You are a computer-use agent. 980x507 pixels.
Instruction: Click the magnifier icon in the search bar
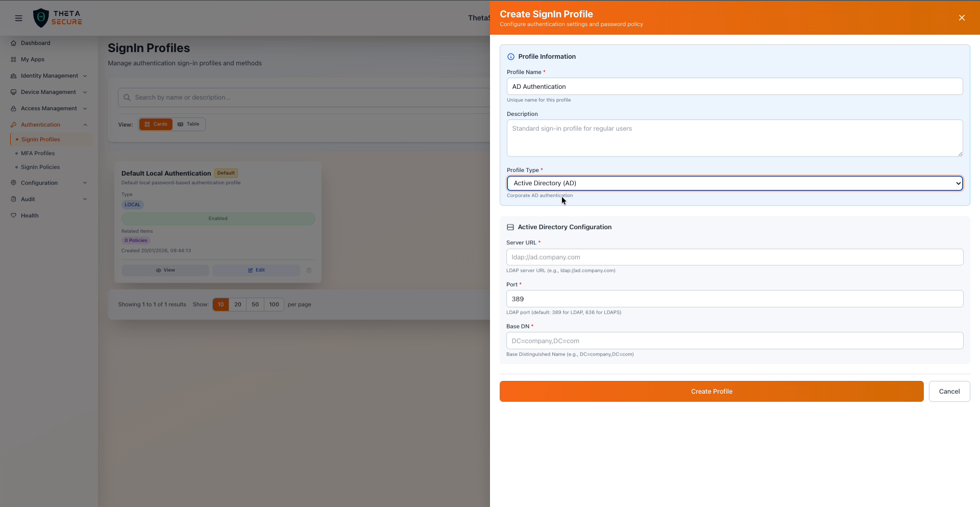127,97
